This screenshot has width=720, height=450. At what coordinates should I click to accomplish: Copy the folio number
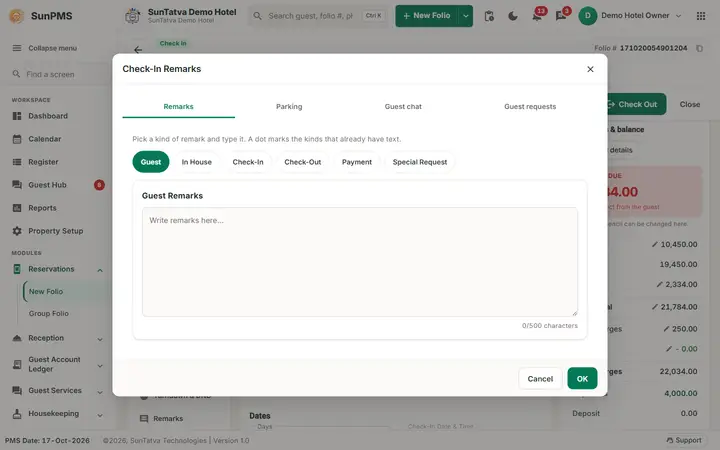click(x=699, y=48)
